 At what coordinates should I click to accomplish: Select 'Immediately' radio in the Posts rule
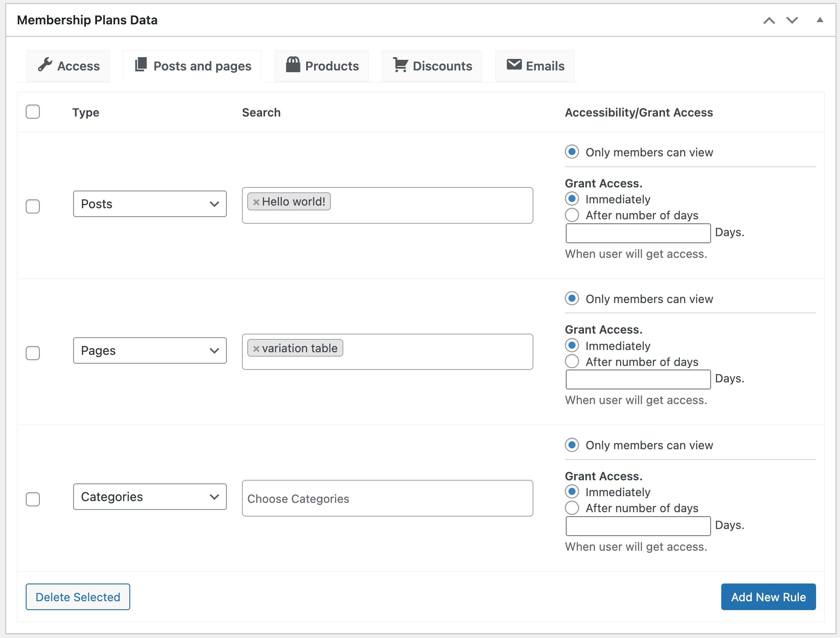coord(572,199)
